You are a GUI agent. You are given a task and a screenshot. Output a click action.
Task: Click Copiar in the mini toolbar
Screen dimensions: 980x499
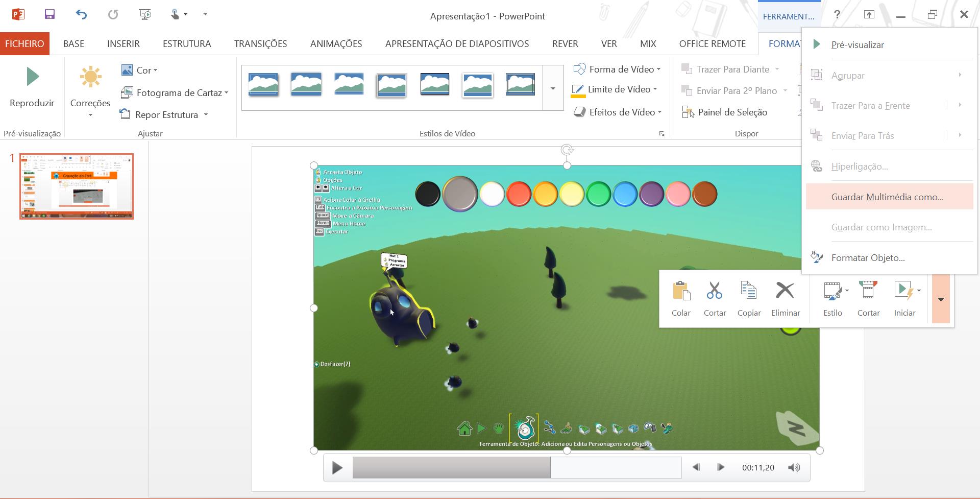click(x=749, y=299)
